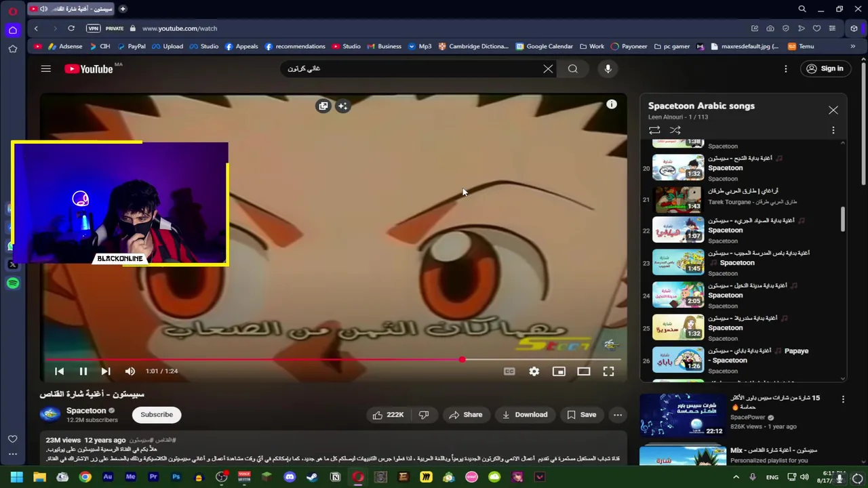Open the Adsense bookmark
868x488 pixels.
[x=65, y=46]
